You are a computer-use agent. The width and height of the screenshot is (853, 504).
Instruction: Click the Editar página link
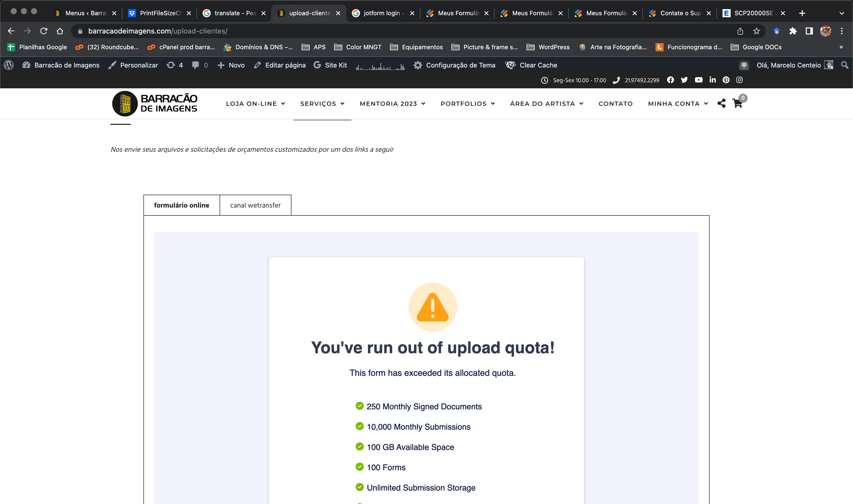point(285,65)
